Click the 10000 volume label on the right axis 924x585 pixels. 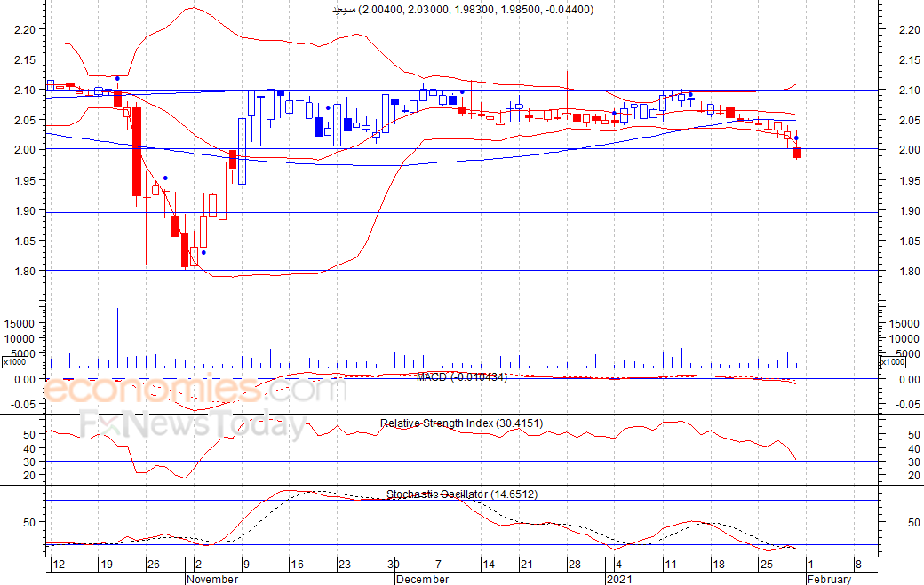coord(903,339)
